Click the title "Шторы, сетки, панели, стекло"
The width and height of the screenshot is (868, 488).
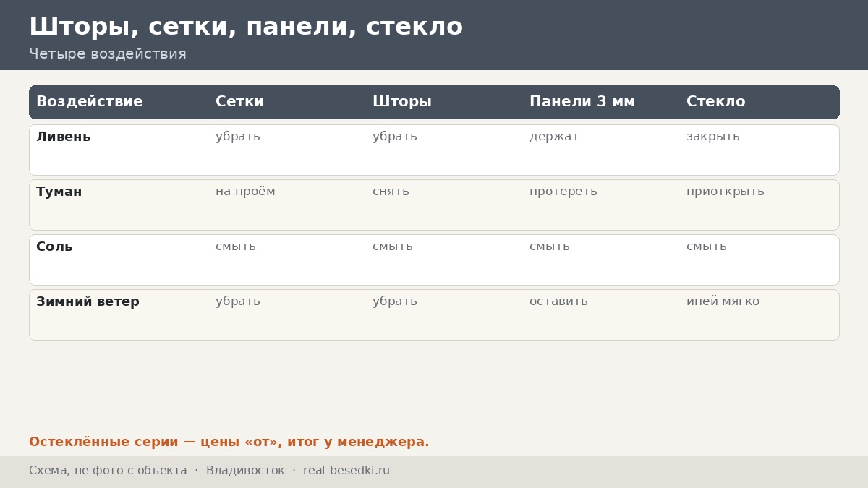click(246, 27)
